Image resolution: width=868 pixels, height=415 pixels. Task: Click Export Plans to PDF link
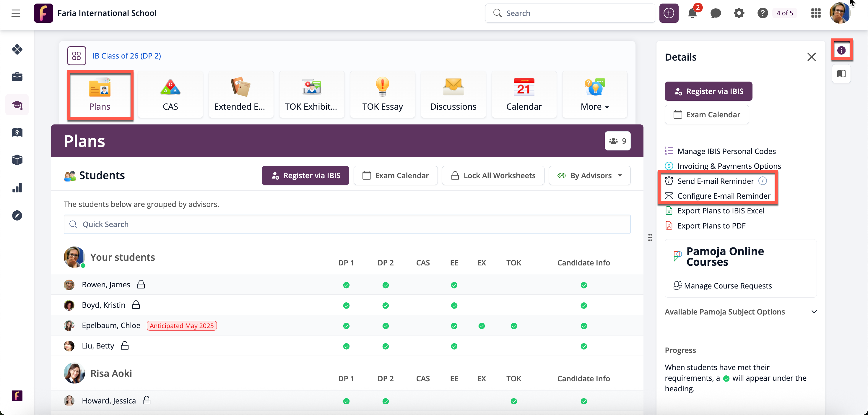711,226
